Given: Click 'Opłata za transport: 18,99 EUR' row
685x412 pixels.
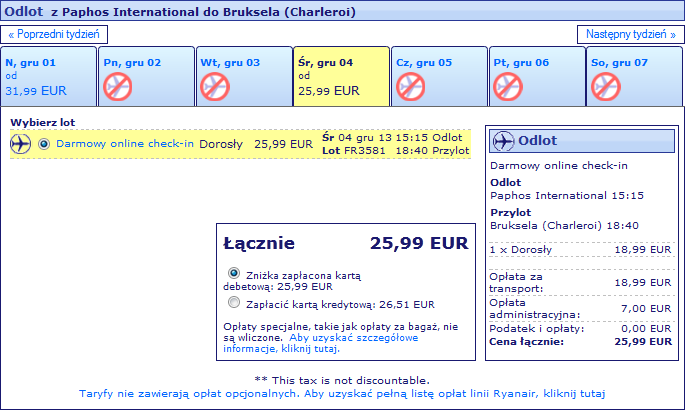Looking at the screenshot, I should point(581,283).
